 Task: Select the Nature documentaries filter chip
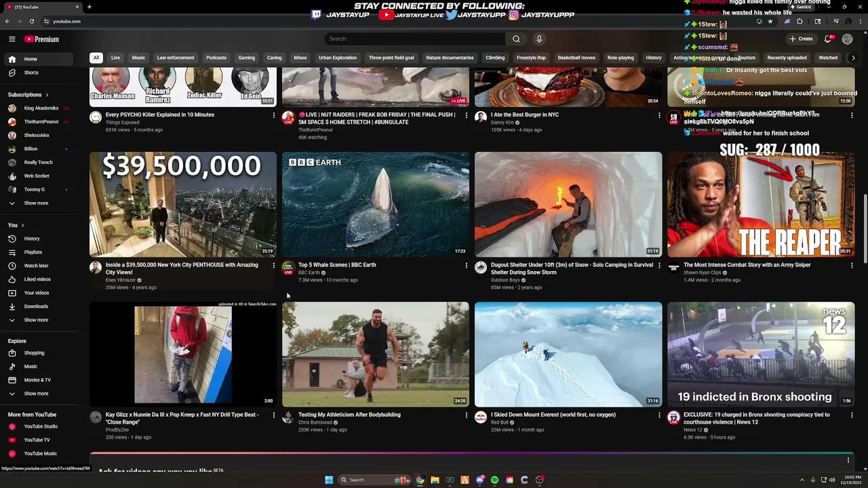pos(450,58)
